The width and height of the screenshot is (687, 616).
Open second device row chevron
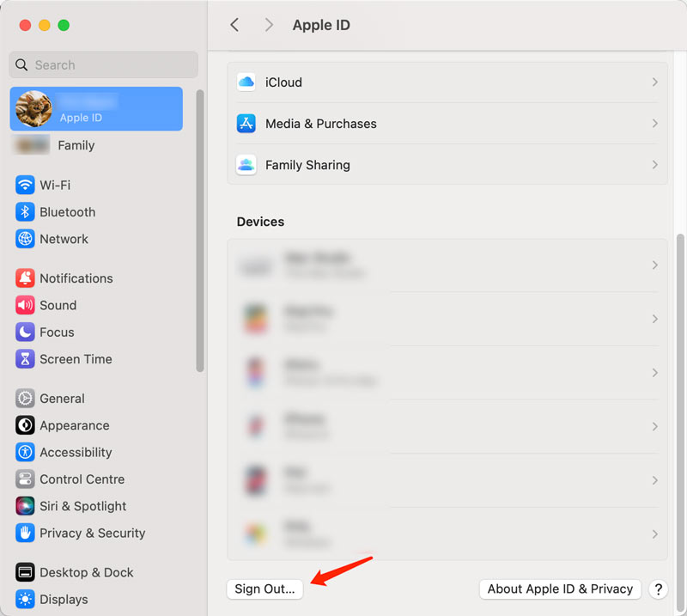tap(655, 319)
